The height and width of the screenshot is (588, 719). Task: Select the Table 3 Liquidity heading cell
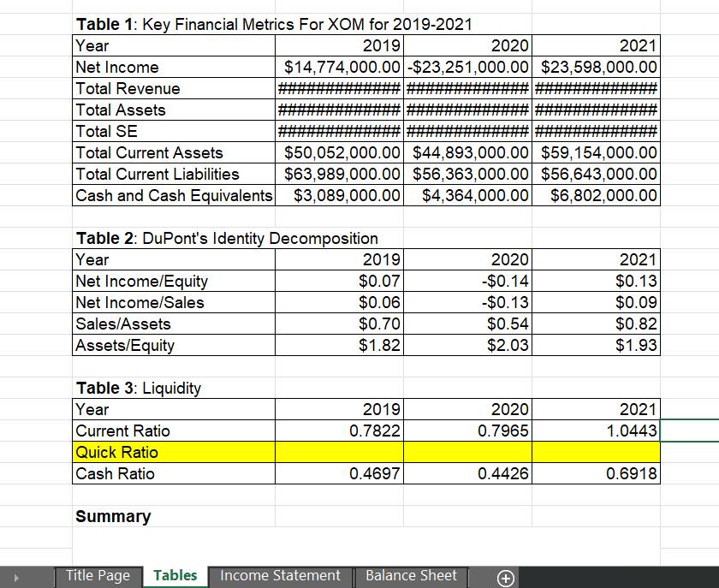pos(128,388)
